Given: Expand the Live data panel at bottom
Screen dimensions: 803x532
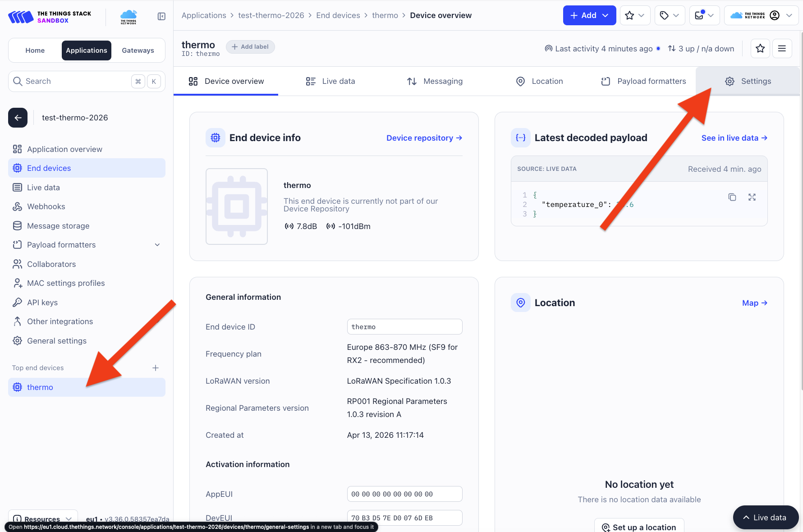Looking at the screenshot, I should 765,518.
